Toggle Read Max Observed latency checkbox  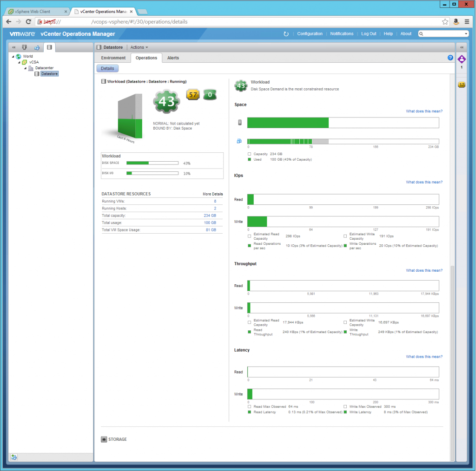[x=249, y=407]
